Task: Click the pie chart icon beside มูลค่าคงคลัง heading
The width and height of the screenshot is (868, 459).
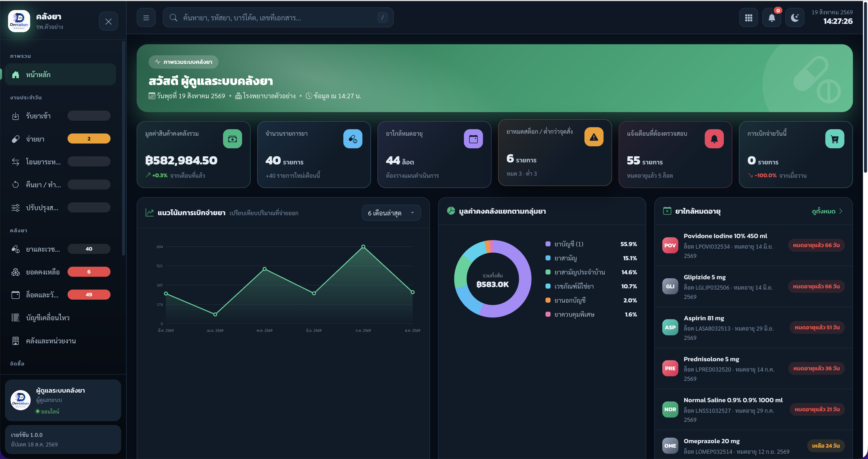Action: pos(451,211)
